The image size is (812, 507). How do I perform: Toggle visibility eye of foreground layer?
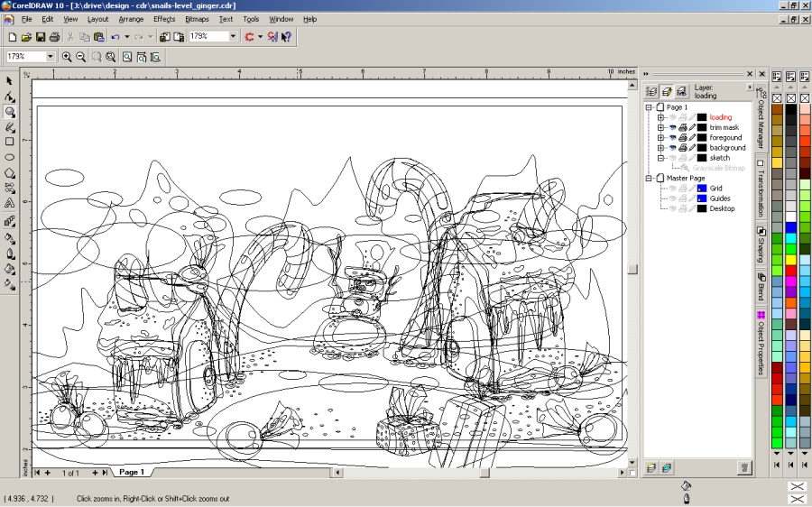[x=672, y=138]
